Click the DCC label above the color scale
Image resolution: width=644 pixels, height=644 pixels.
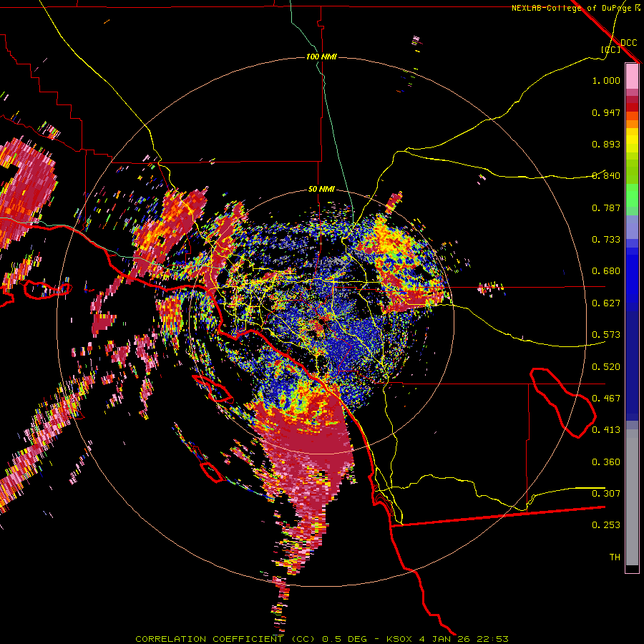(x=629, y=43)
